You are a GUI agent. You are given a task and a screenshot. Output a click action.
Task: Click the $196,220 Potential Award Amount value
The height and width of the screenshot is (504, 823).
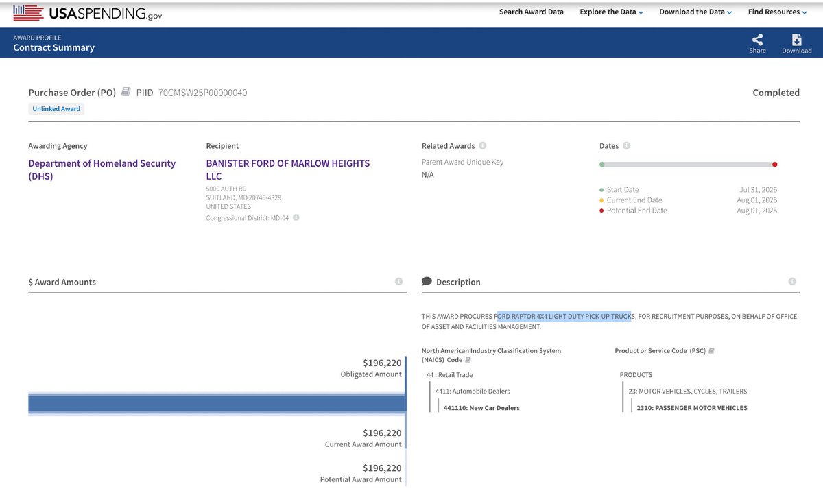point(382,468)
